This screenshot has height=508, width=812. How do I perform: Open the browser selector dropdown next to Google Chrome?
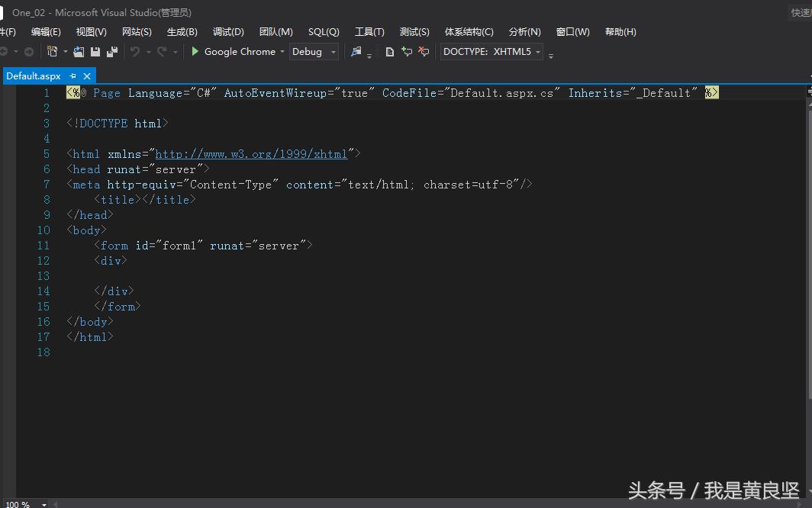[282, 52]
